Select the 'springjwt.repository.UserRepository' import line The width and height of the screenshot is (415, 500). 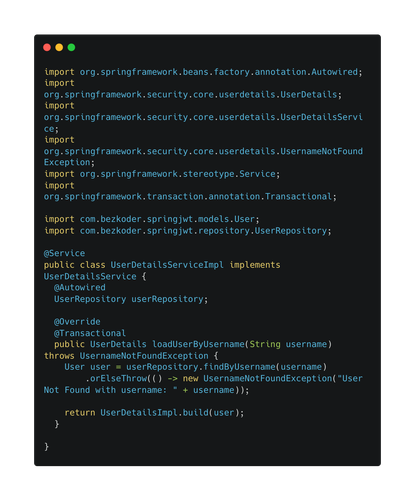188,231
